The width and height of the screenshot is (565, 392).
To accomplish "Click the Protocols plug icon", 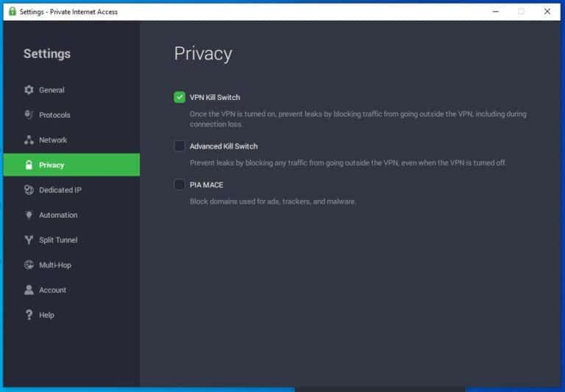I will tap(29, 115).
